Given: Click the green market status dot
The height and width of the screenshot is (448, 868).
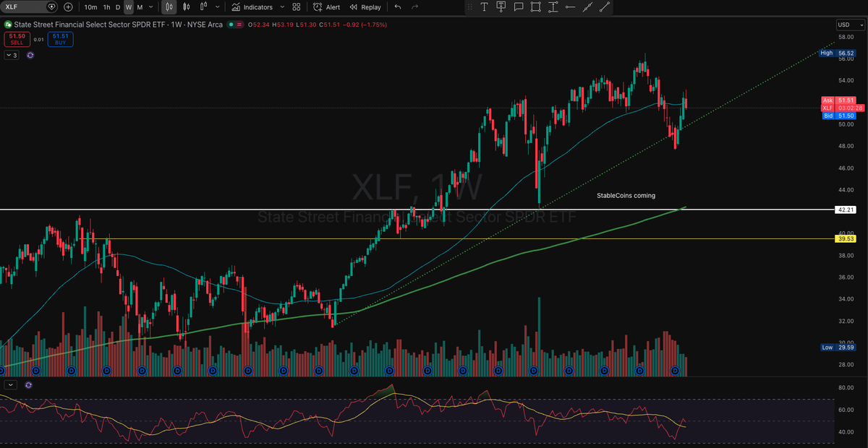Looking at the screenshot, I should (231, 25).
